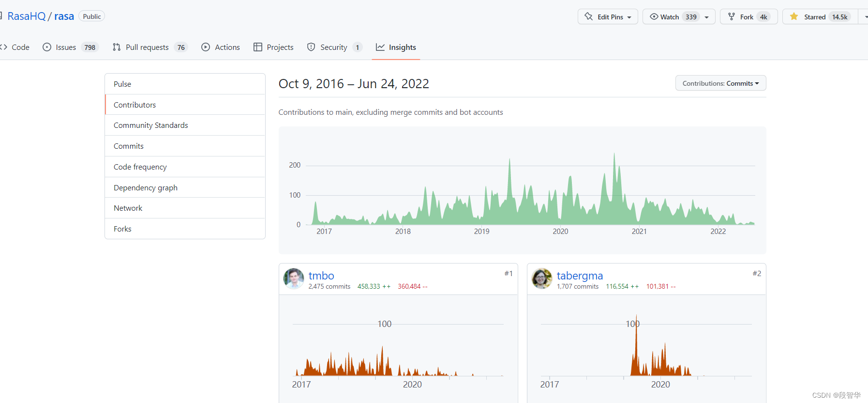Viewport: 868px width, 403px height.
Task: Click the Fork button
Action: coord(748,16)
